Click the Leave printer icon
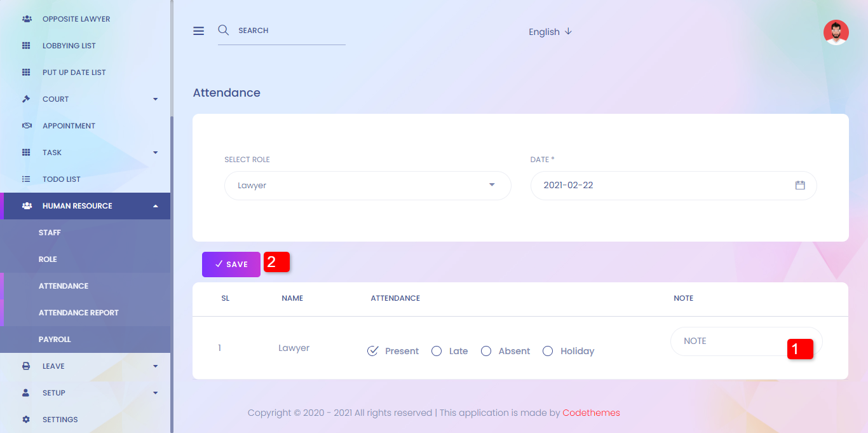This screenshot has width=868, height=433. pos(26,366)
